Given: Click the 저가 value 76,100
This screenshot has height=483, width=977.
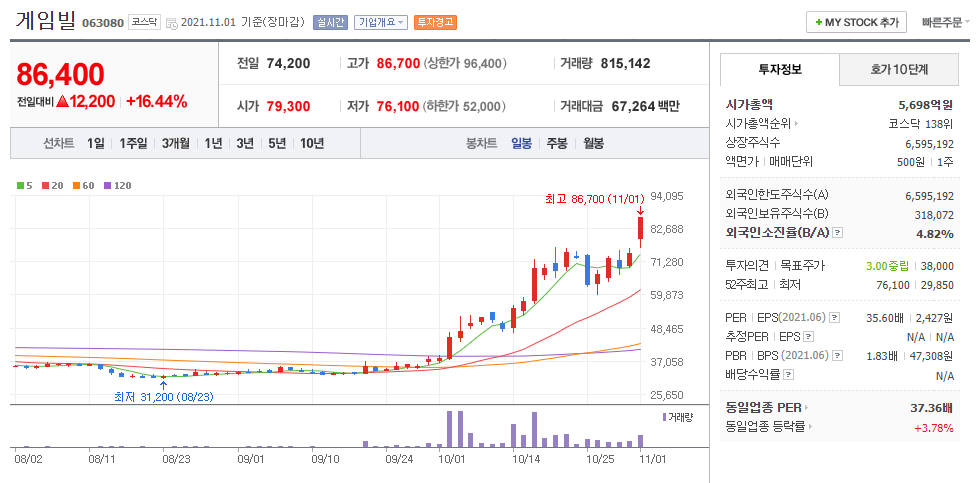Looking at the screenshot, I should (398, 107).
